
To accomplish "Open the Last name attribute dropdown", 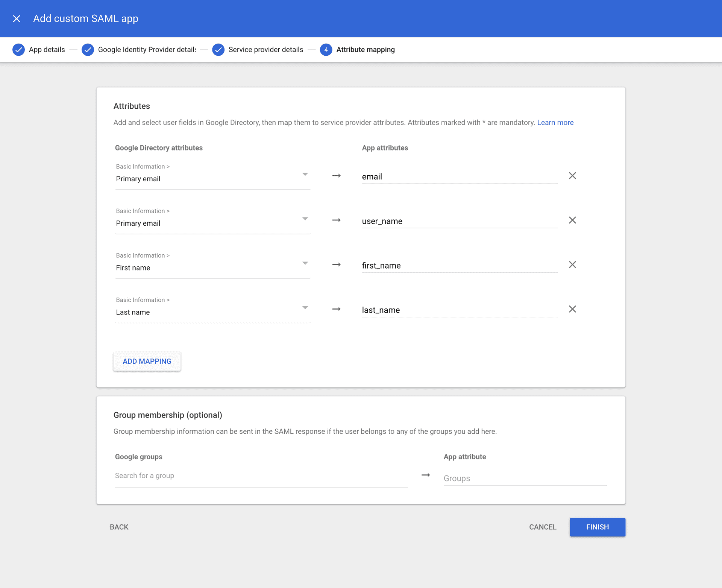I will (305, 307).
